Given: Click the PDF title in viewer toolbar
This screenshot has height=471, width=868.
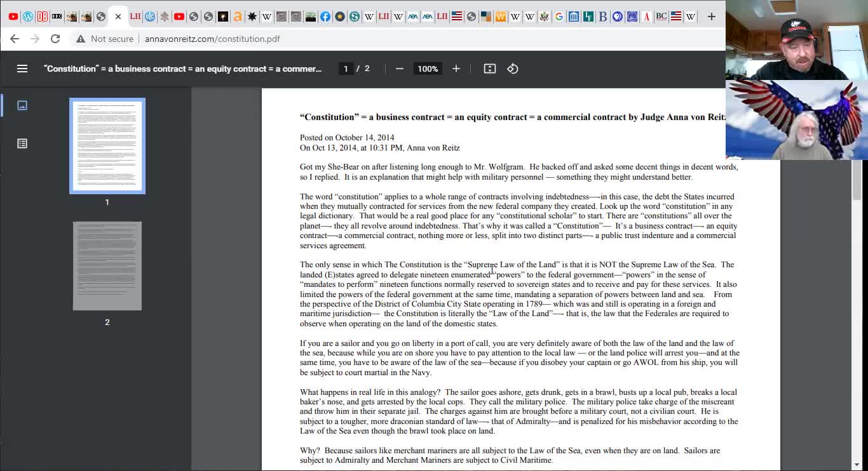Looking at the screenshot, I should tap(183, 69).
